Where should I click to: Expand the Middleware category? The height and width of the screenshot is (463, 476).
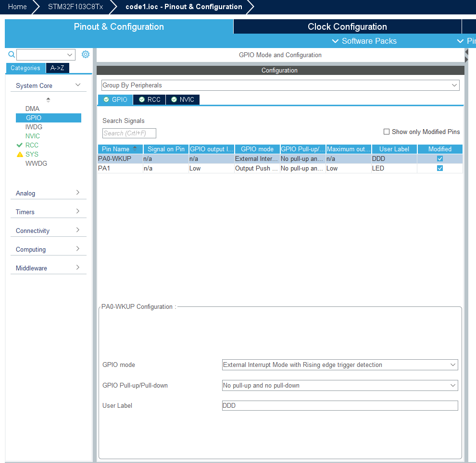48,268
